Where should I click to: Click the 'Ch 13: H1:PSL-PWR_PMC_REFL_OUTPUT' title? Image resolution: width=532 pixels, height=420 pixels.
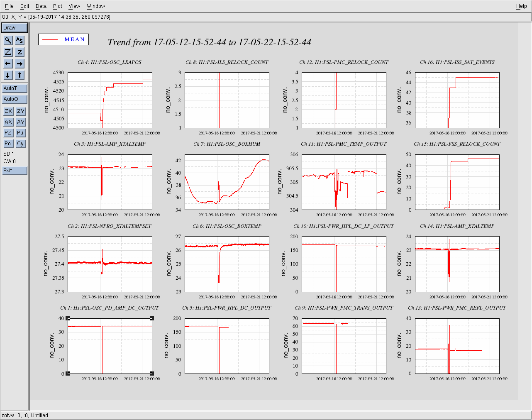457,308
